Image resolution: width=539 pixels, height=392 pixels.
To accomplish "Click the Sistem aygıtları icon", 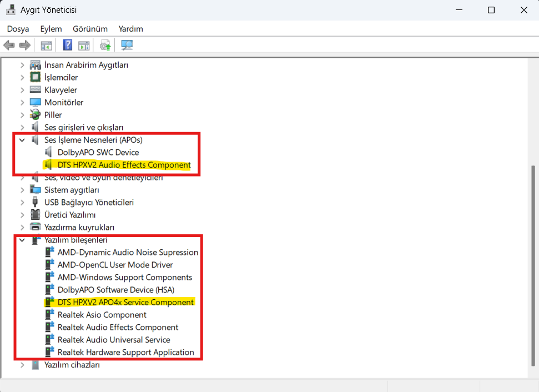I will tap(36, 189).
